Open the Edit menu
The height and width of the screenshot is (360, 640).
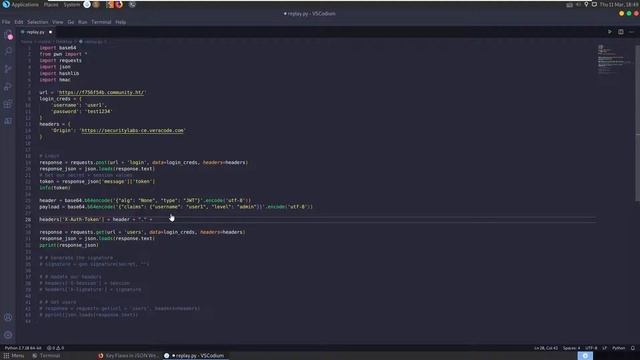point(19,22)
